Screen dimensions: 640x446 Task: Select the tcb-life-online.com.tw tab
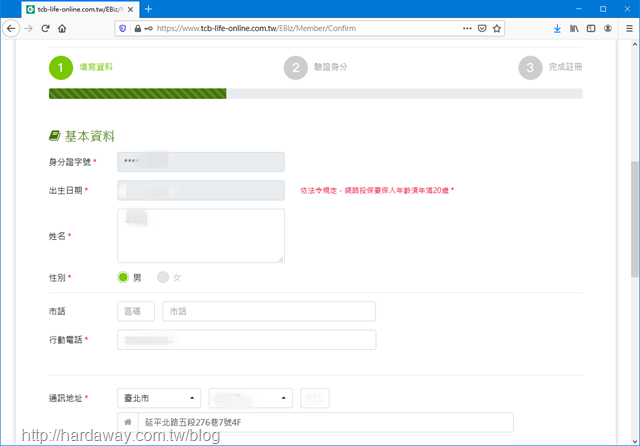tap(80, 9)
